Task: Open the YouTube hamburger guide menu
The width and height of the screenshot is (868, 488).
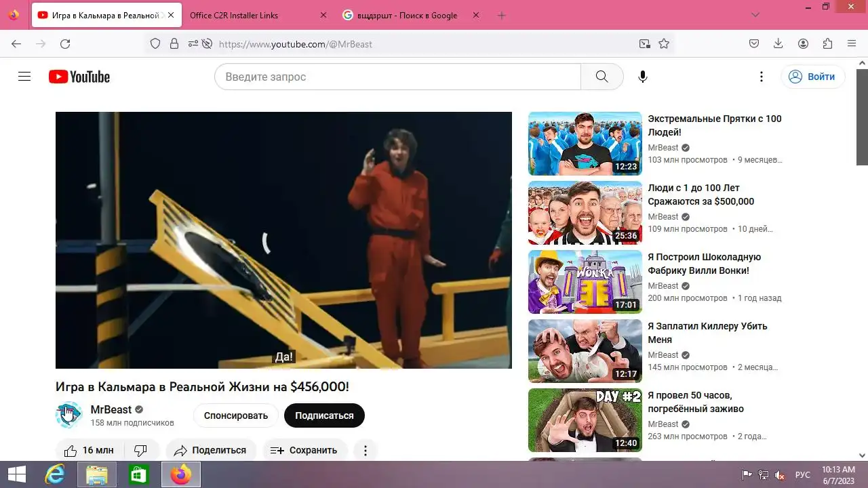Action: [24, 77]
